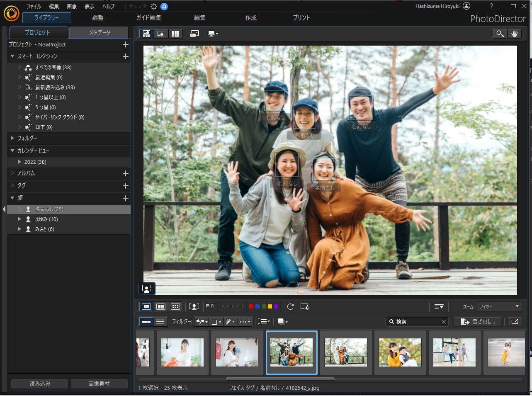Expand the フォルダー section

coord(12,138)
